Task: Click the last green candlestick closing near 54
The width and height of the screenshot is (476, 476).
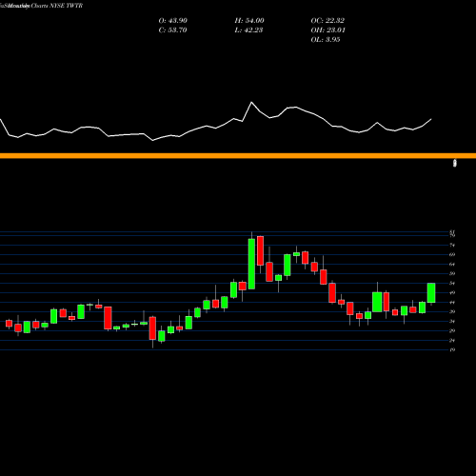Action: 431,292
